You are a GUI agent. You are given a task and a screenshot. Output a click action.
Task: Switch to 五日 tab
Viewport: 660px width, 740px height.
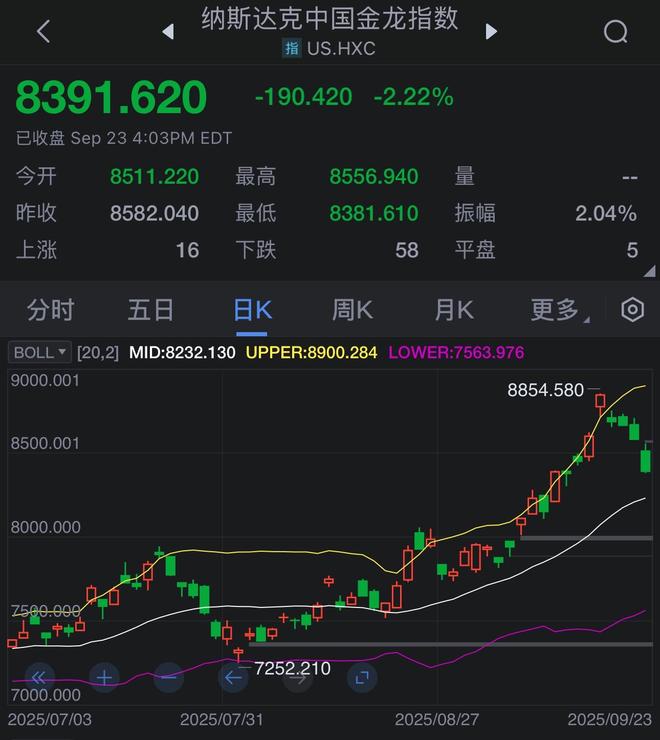click(x=151, y=310)
